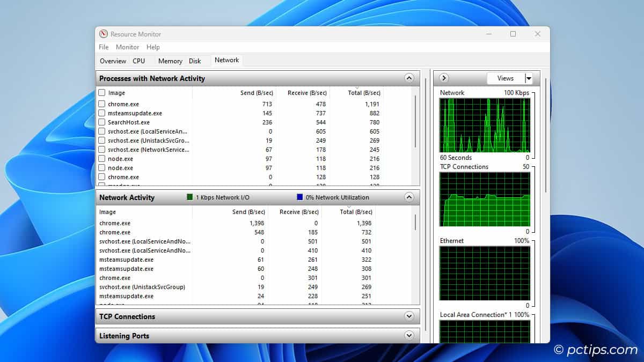Check the SearchHost.exe checkbox
The width and height of the screenshot is (644, 362).
coord(101,122)
